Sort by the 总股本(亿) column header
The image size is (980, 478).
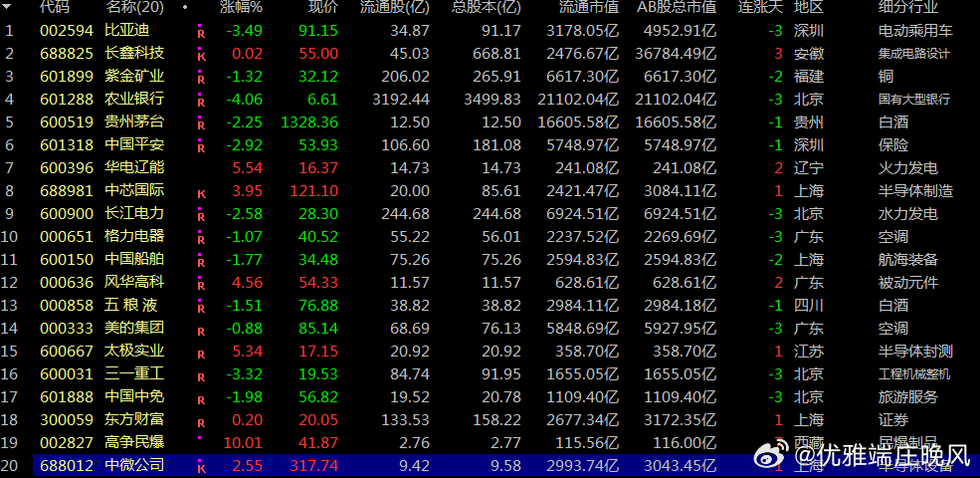(487, 8)
